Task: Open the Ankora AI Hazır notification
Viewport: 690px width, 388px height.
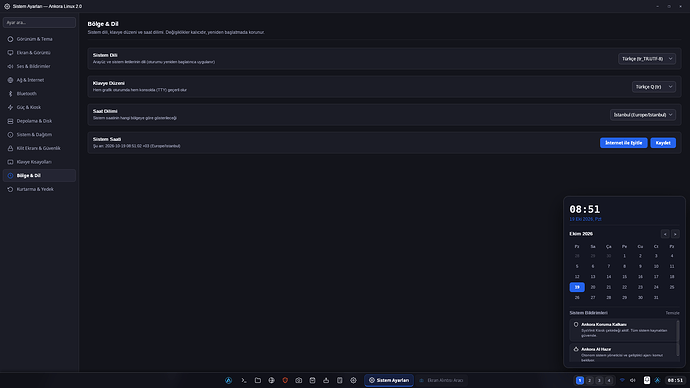Action: point(623,353)
